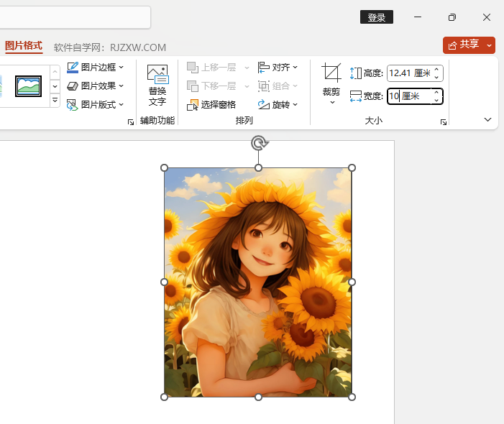504x424 pixels.
Task: Decrease width with the down stepper
Action: 436,100
